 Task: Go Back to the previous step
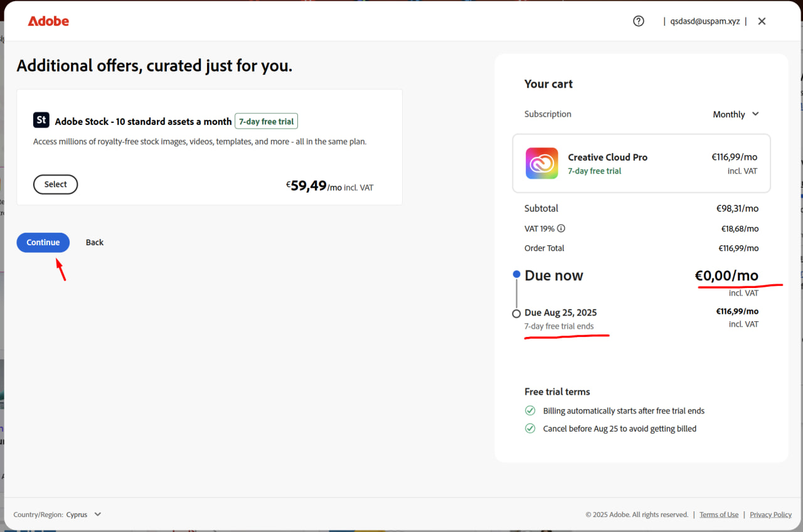click(x=95, y=242)
